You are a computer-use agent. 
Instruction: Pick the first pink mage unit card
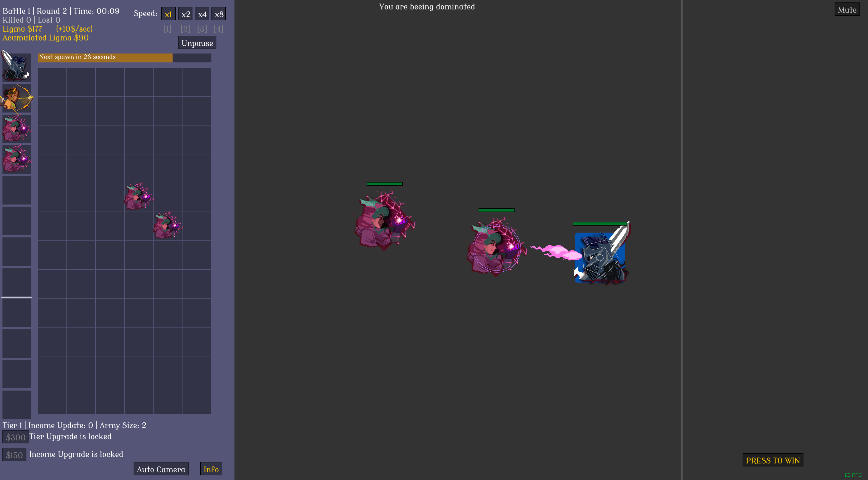coord(17,129)
